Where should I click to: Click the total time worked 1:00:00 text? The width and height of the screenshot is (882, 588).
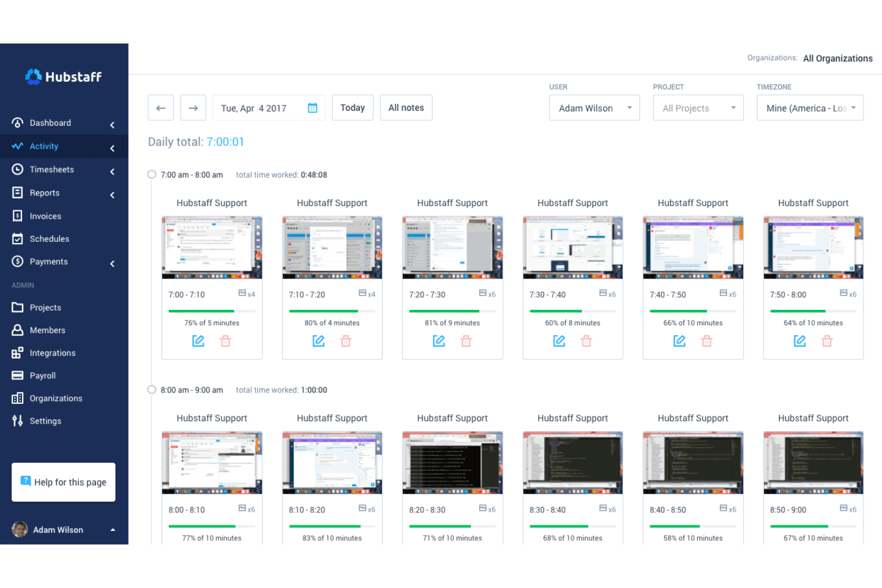click(281, 390)
